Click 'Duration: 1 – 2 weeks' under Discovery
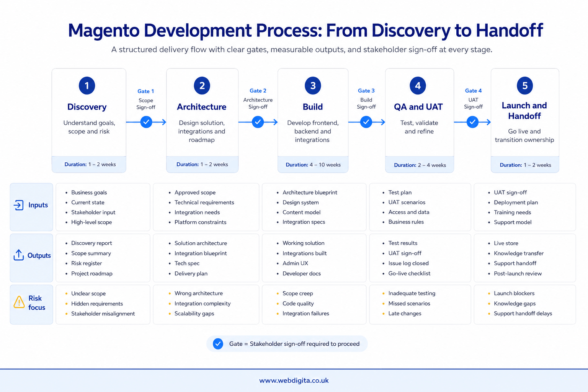This screenshot has height=392, width=588. (x=90, y=164)
